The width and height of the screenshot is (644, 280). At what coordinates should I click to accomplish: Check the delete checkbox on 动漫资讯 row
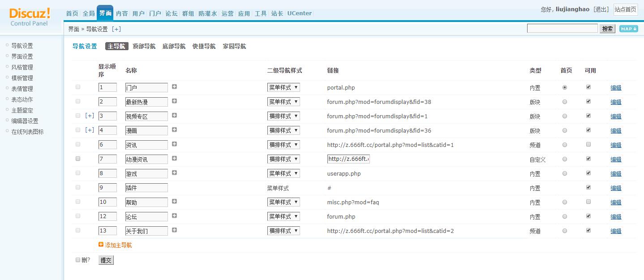77,159
